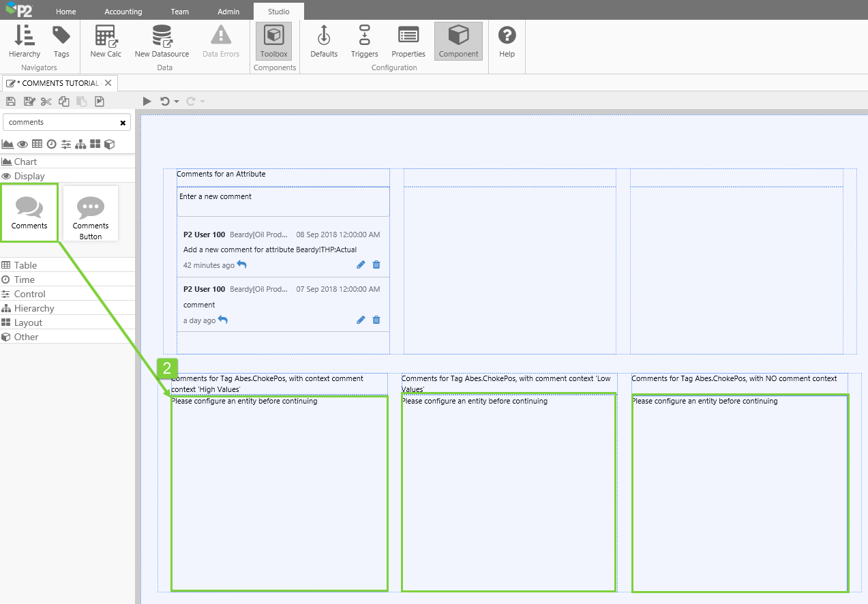Toggle the Component panel
This screenshot has width=868, height=604.
[x=458, y=42]
